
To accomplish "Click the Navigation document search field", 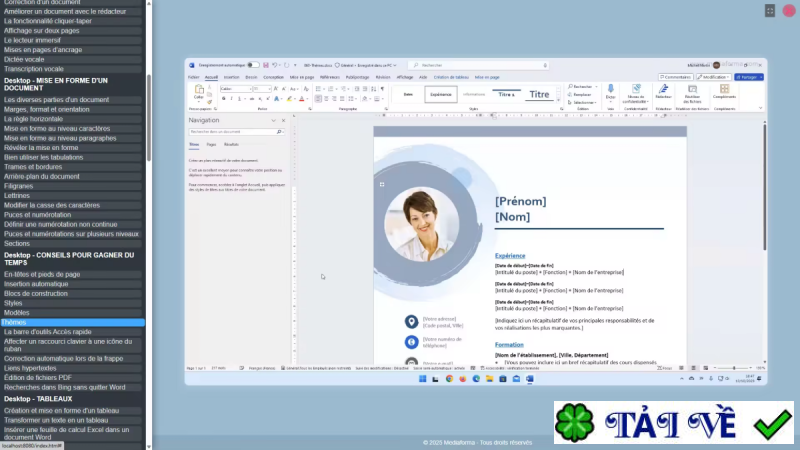I will tap(236, 132).
